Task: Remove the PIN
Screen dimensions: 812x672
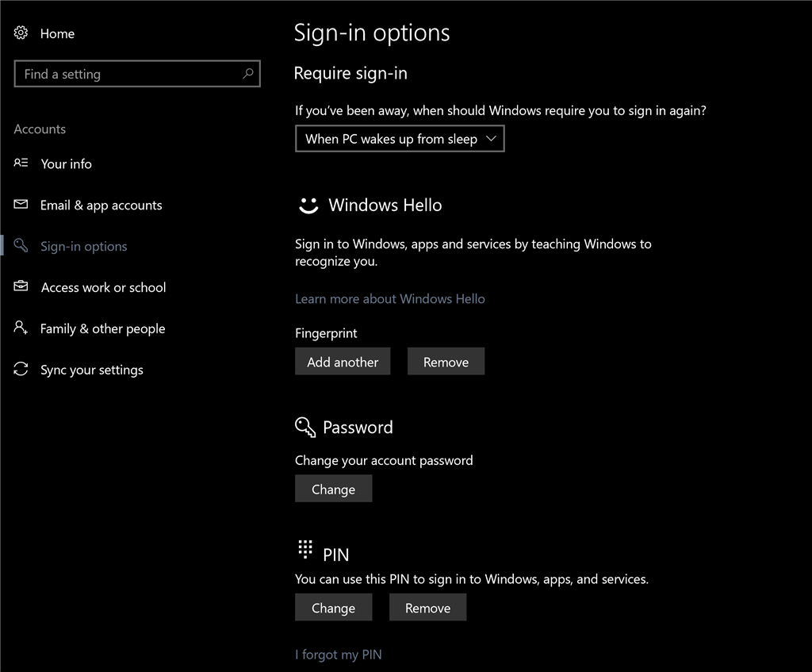Action: 427,608
